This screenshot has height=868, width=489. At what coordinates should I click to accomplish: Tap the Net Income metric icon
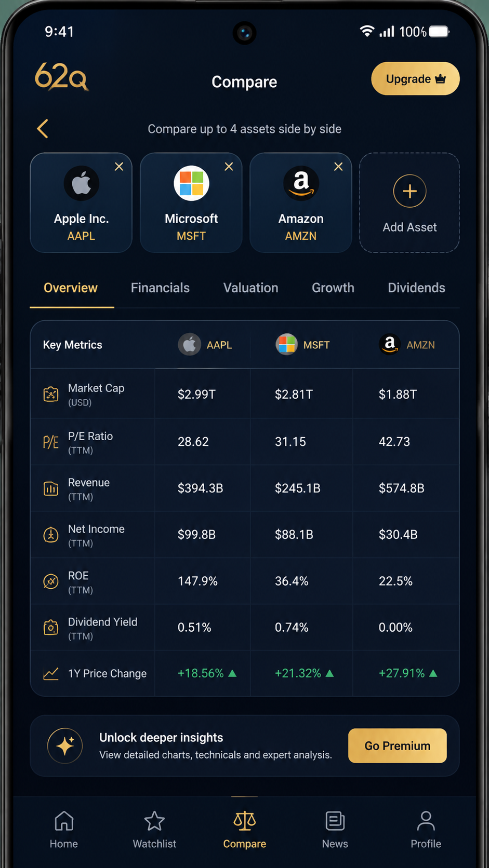point(50,535)
